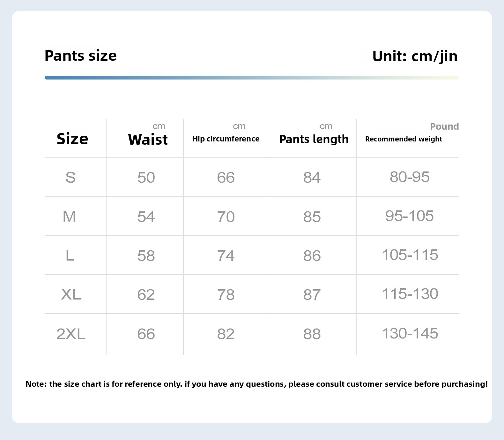Click the 2XL size row label
The image size is (504, 440).
coord(71,334)
